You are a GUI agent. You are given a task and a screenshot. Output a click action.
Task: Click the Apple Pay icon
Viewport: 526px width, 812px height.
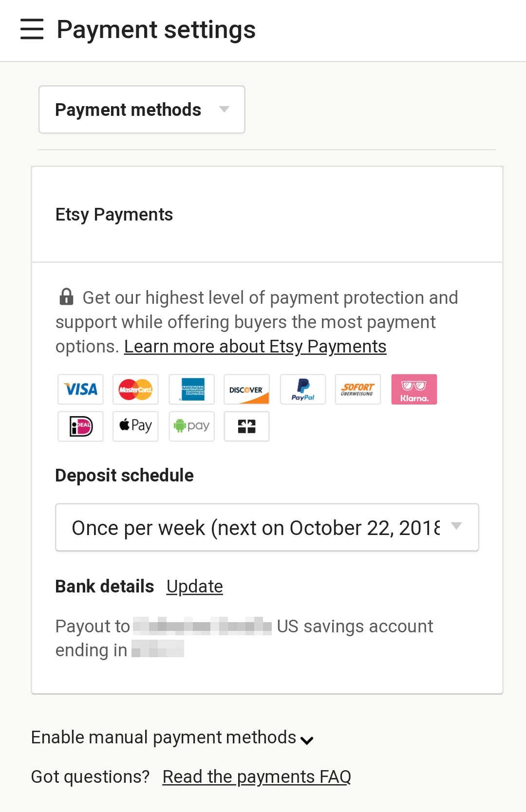pyautogui.click(x=136, y=426)
